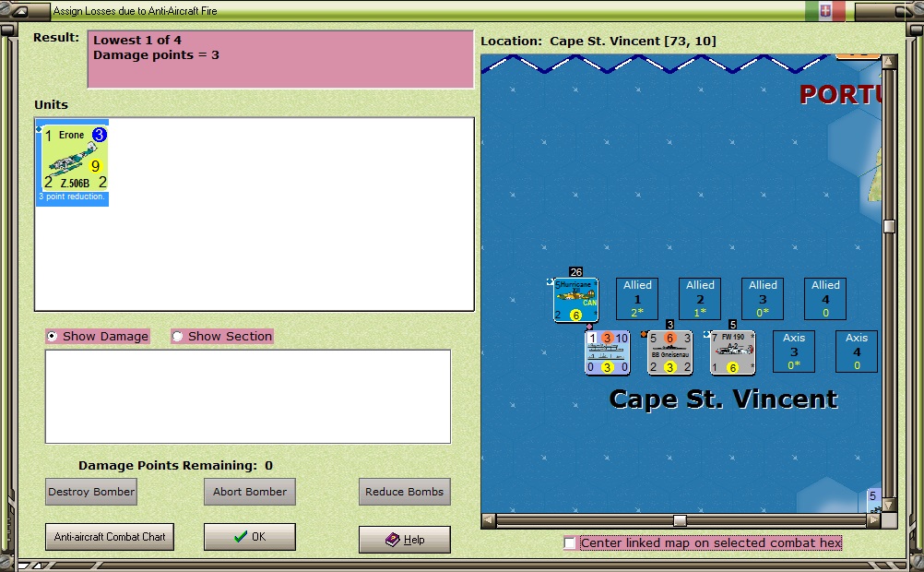The height and width of the screenshot is (572, 924).
Task: Click the map horizontal scrollbar left arrow
Action: coord(489,520)
